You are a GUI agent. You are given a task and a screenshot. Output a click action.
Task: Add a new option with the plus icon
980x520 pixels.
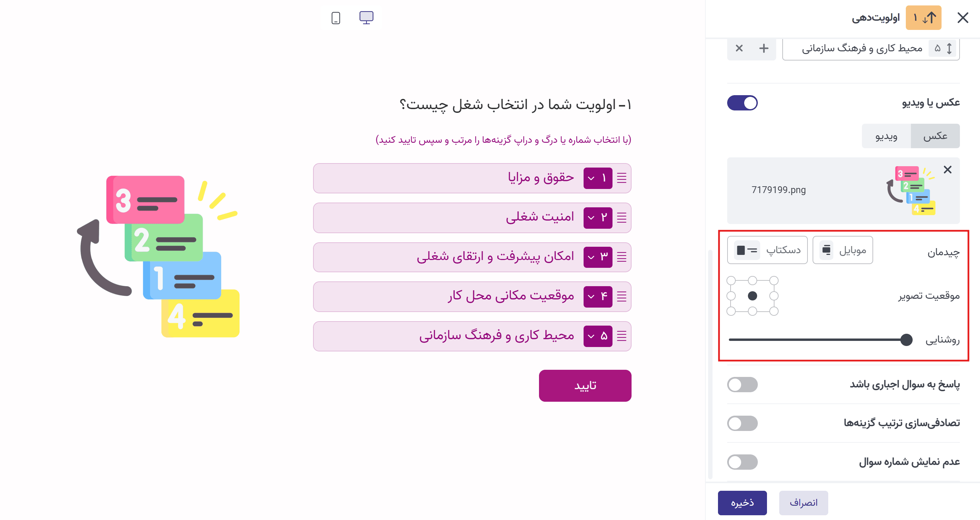point(763,49)
